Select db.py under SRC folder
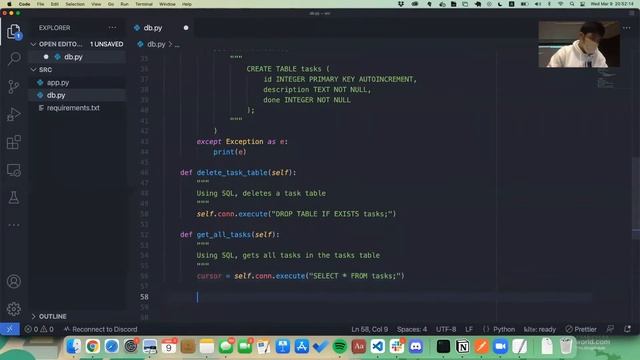The image size is (640, 360). pyautogui.click(x=56, y=95)
